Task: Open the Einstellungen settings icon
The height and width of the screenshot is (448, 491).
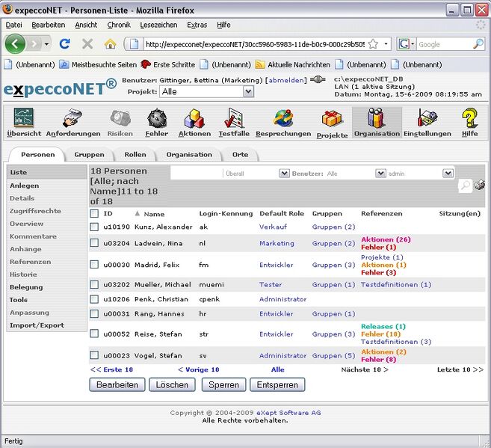Action: (427, 118)
